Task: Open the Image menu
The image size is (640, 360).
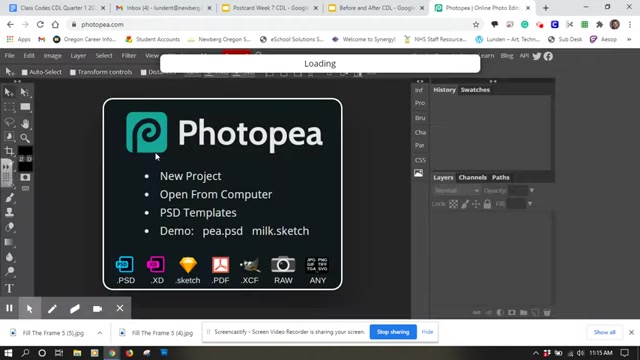Action: pyautogui.click(x=53, y=56)
